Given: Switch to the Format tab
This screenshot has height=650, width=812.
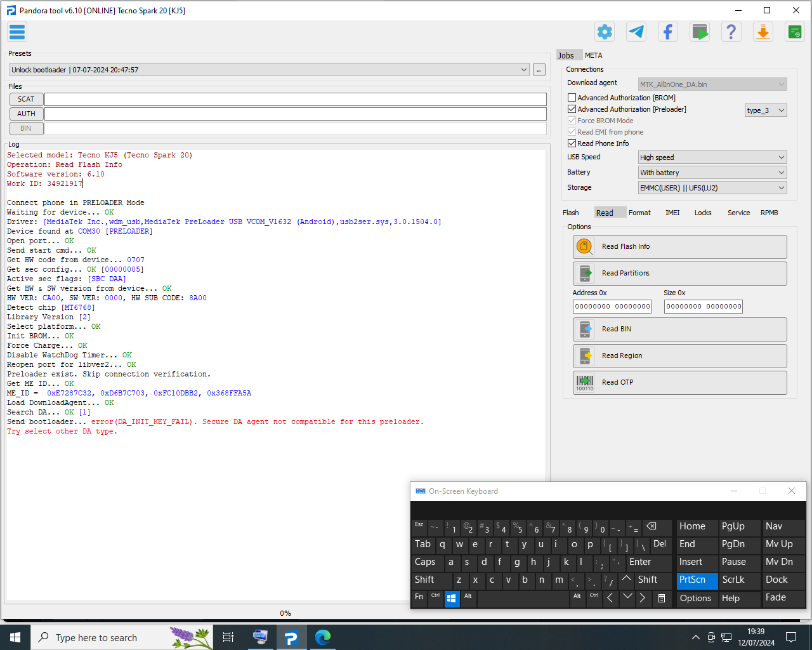Looking at the screenshot, I should (x=639, y=213).
